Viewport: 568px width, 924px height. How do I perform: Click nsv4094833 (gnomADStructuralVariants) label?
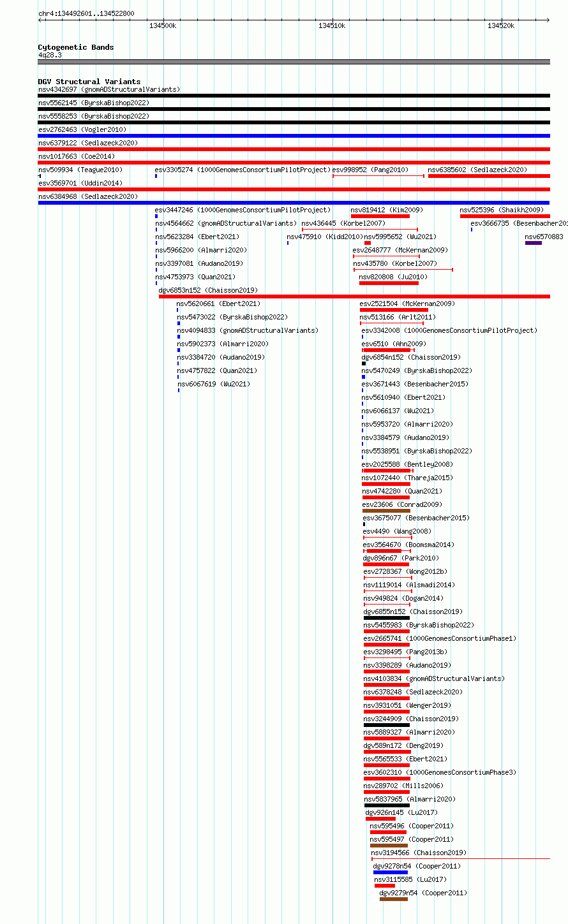[248, 331]
